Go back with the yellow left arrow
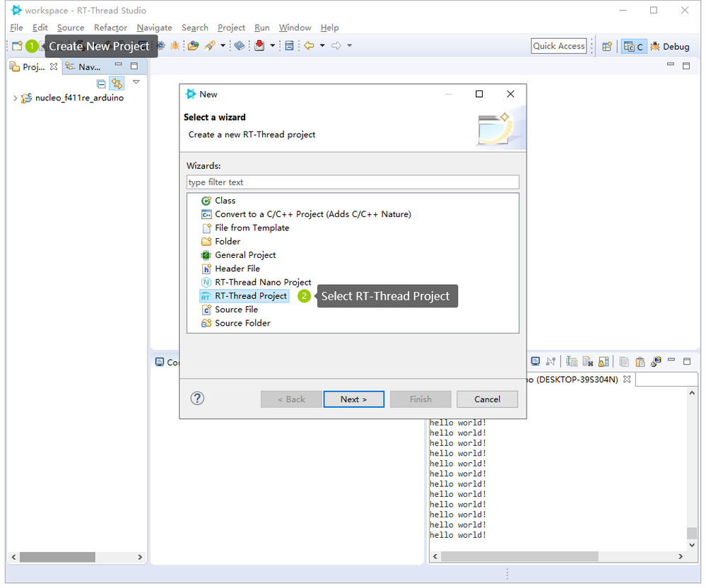Viewport: 706px width, 588px height. coord(309,45)
